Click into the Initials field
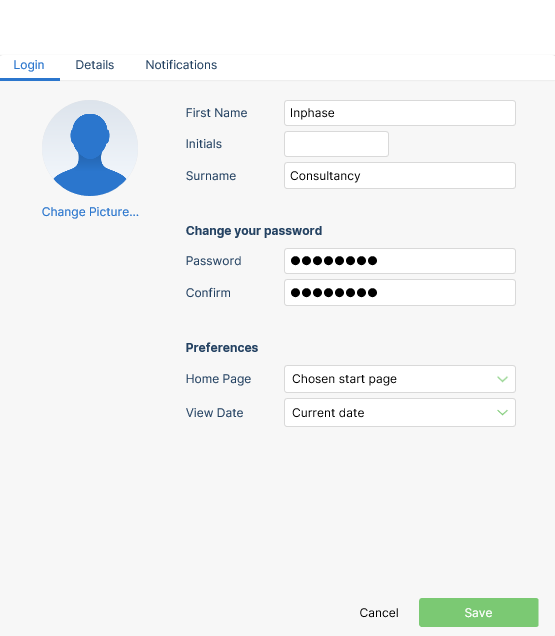 click(x=336, y=144)
